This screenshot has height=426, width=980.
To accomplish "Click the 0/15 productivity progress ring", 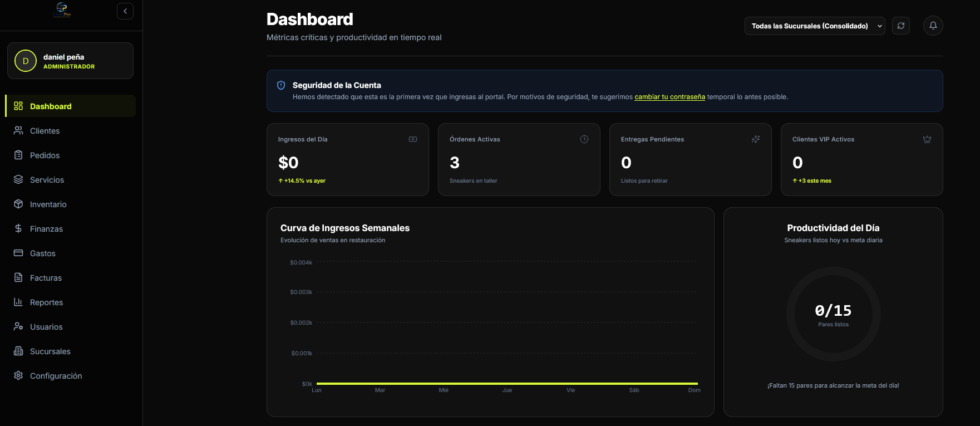I will click(x=833, y=314).
